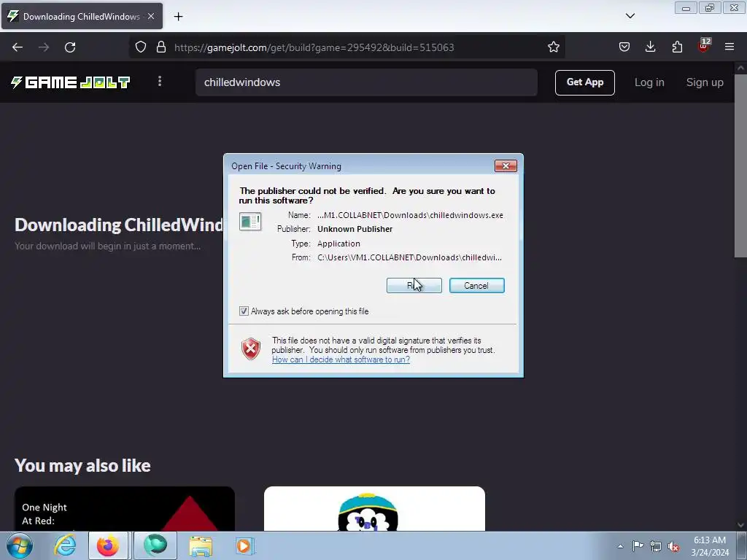Cancel the Open File security warning
Screen dimensions: 747x560
point(476,285)
